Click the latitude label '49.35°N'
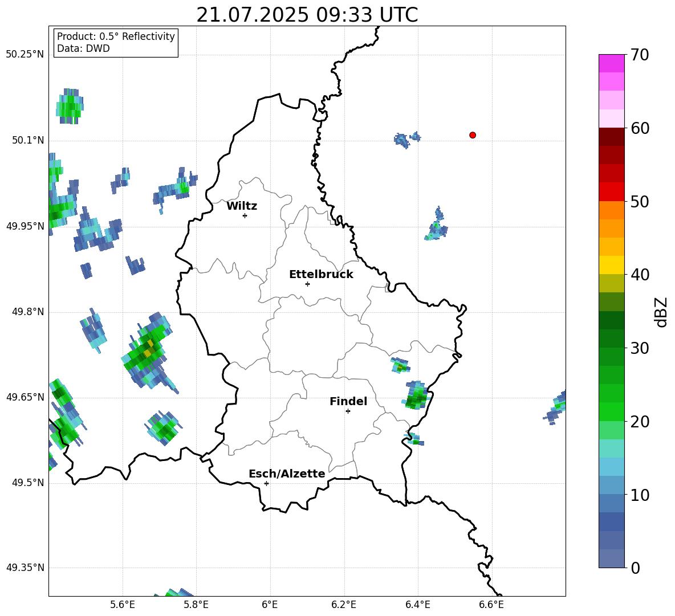The image size is (675, 616). click(25, 568)
